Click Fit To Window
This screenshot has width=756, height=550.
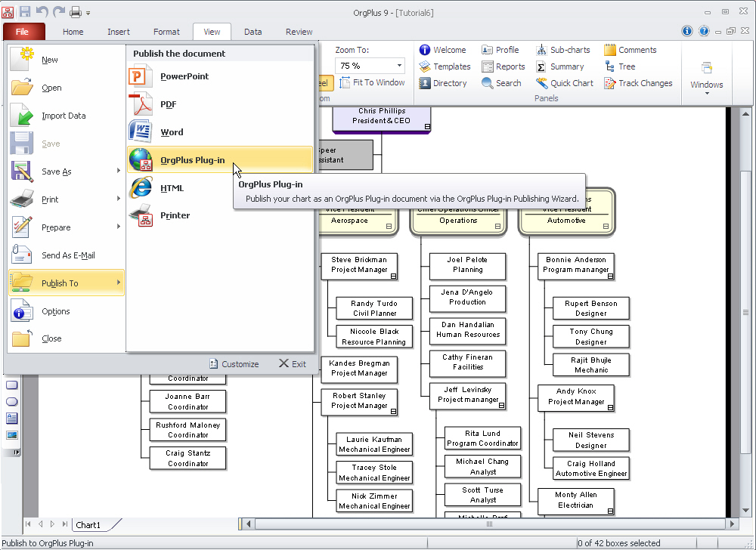[x=372, y=82]
